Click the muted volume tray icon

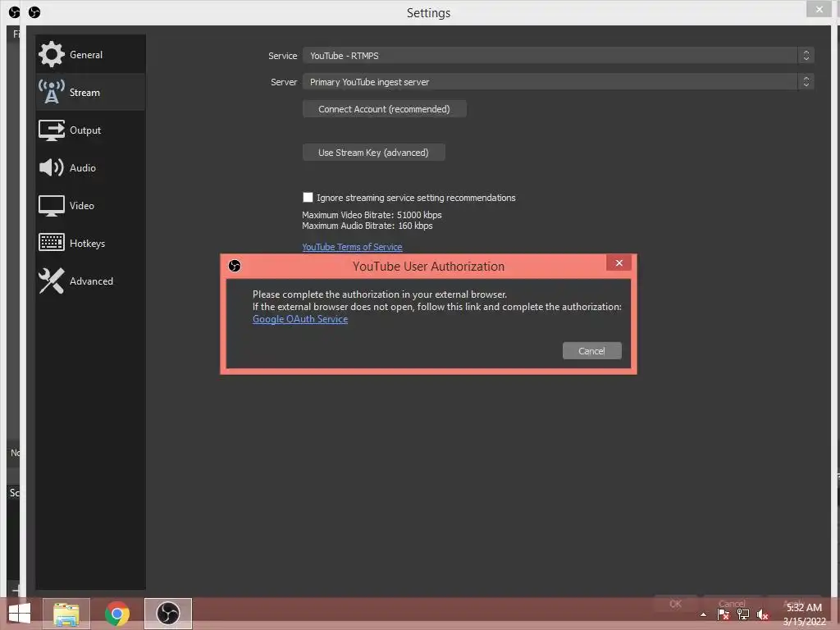(x=762, y=614)
